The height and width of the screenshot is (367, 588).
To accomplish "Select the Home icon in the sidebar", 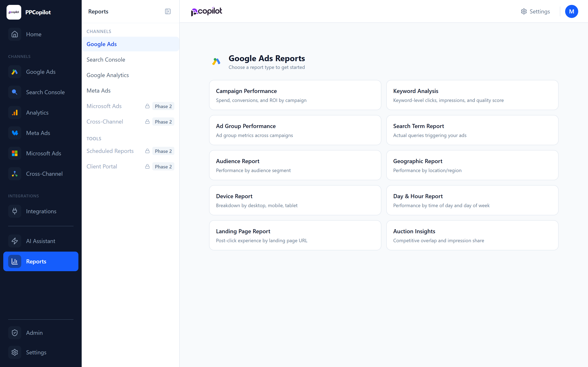I will pyautogui.click(x=14, y=34).
